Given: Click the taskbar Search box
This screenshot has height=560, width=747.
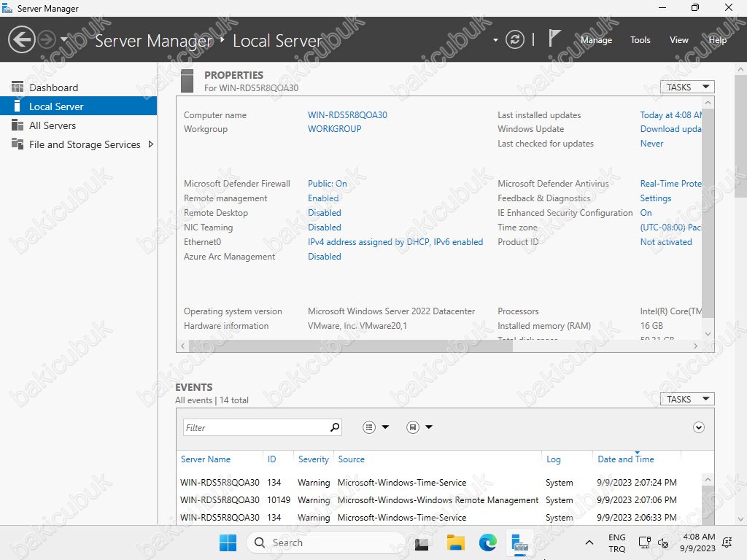Looking at the screenshot, I should pos(326,542).
